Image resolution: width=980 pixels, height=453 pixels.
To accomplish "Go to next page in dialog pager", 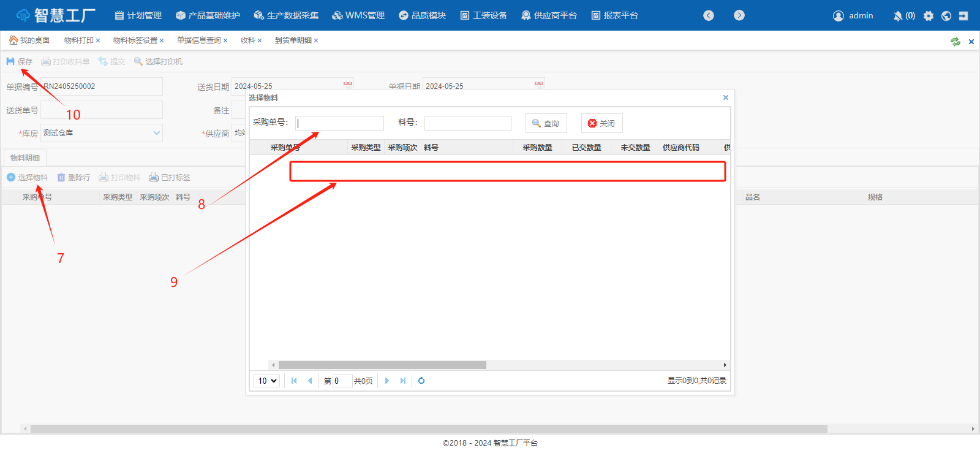I will coord(386,381).
